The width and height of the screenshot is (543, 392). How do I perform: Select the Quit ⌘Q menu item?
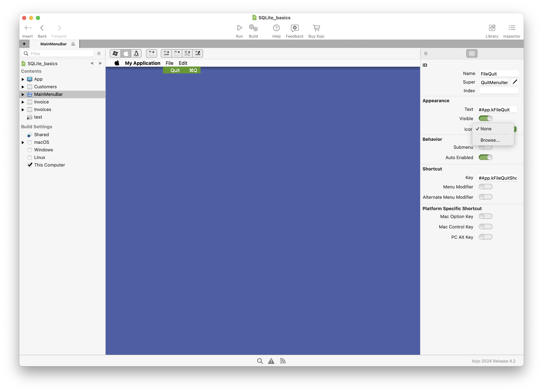pyautogui.click(x=182, y=70)
